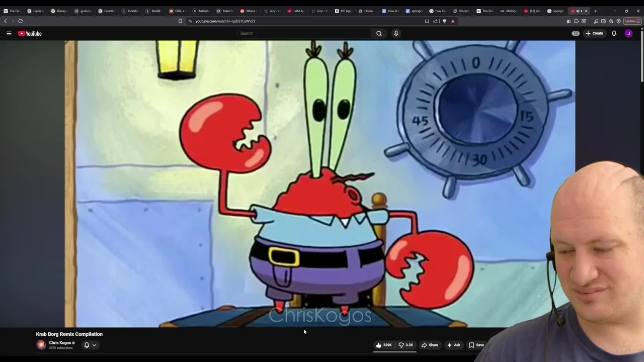Click the Share button under the video
The height and width of the screenshot is (362, 644).
click(430, 345)
